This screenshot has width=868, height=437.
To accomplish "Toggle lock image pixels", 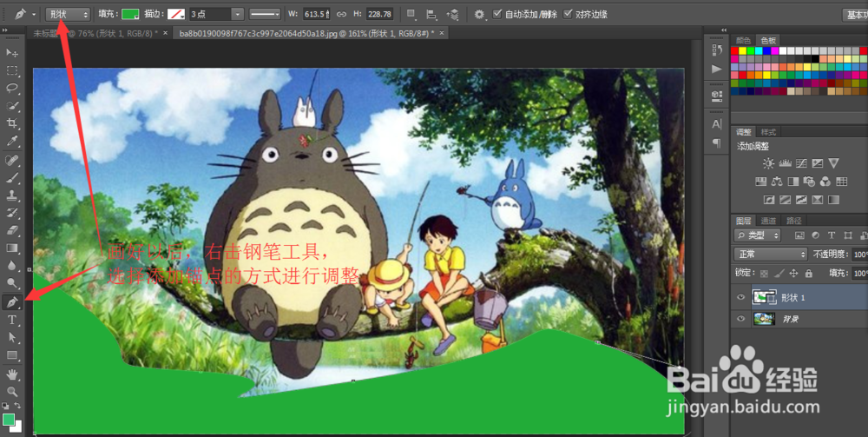I will point(779,273).
